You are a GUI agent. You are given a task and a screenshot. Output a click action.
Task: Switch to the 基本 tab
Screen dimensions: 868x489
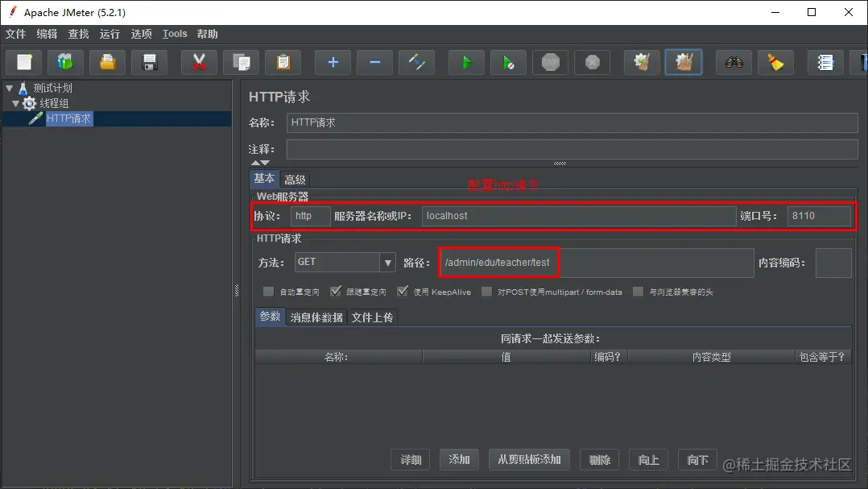[x=264, y=178]
